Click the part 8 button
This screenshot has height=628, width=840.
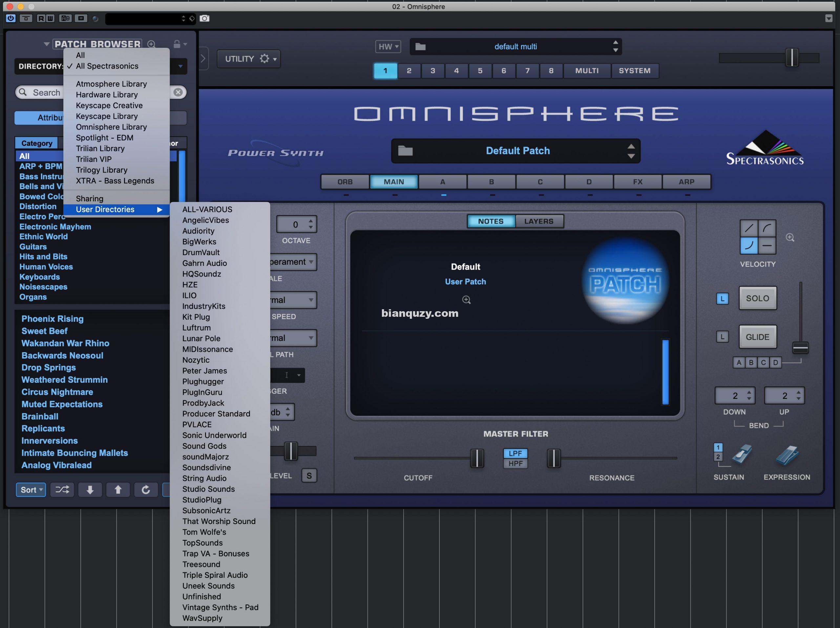pos(551,71)
